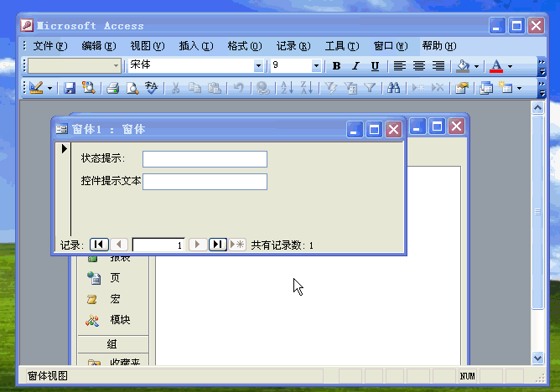Click the Print icon
The width and height of the screenshot is (560, 392).
(x=113, y=88)
